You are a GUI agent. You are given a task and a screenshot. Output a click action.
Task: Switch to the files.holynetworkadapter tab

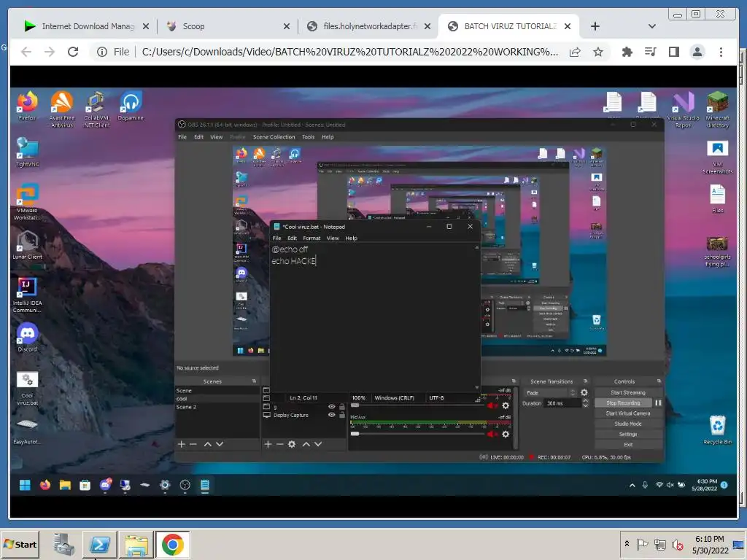[368, 26]
